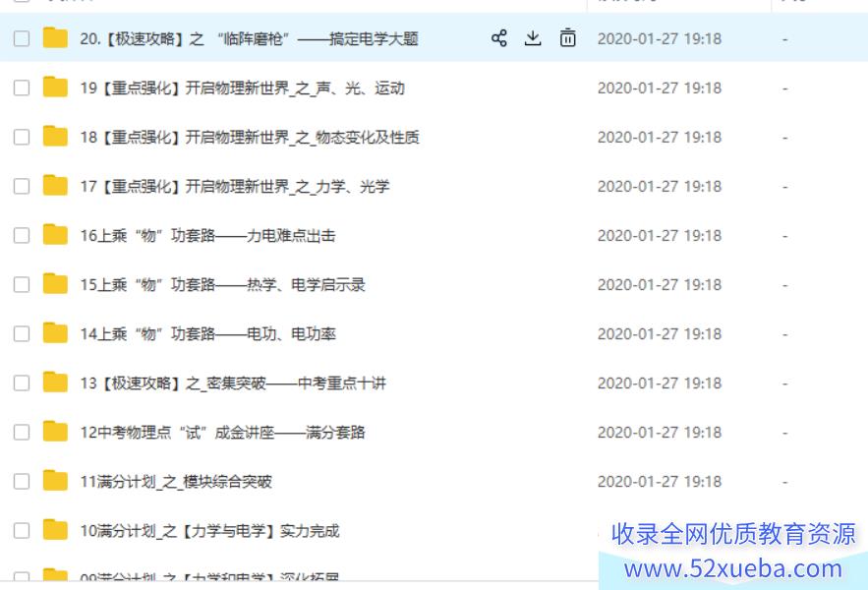The height and width of the screenshot is (590, 868).
Task: Share folder 20 with the share icon
Action: tap(498, 38)
